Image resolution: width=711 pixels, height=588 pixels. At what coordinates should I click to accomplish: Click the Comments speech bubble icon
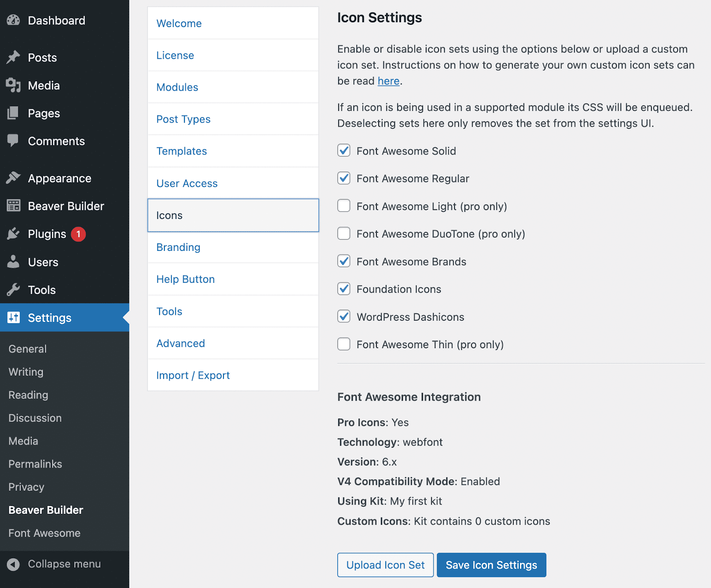[x=13, y=141]
